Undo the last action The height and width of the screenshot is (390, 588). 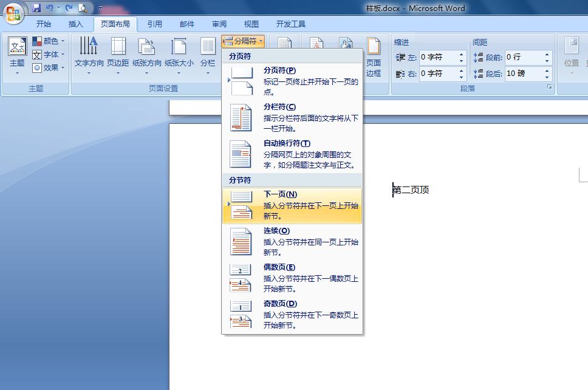pos(51,7)
